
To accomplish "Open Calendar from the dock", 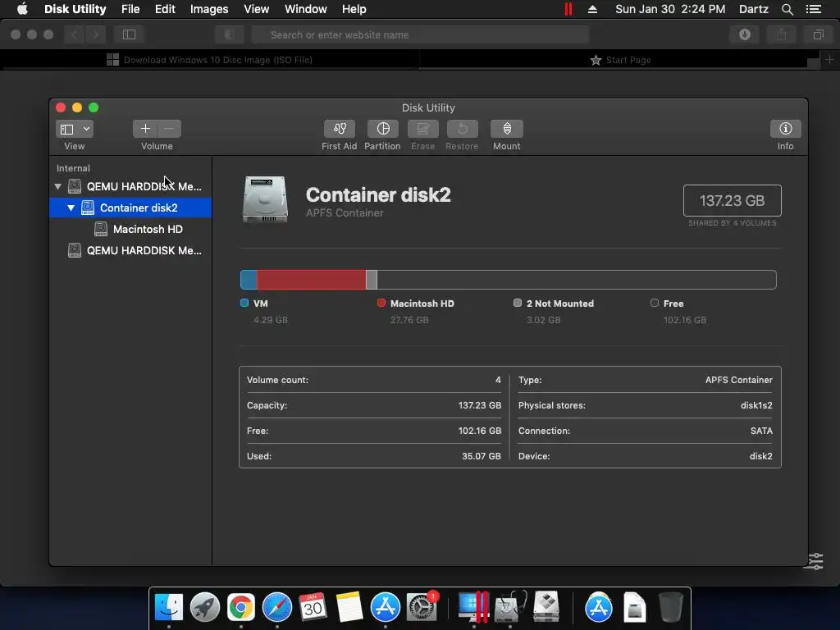I will [x=313, y=608].
